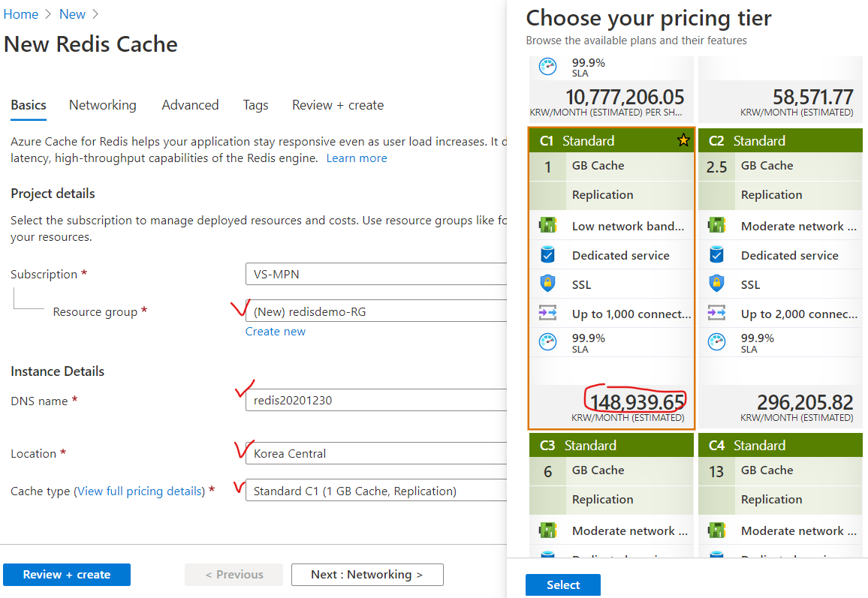Open the Resource group dropdown

pyautogui.click(x=375, y=311)
